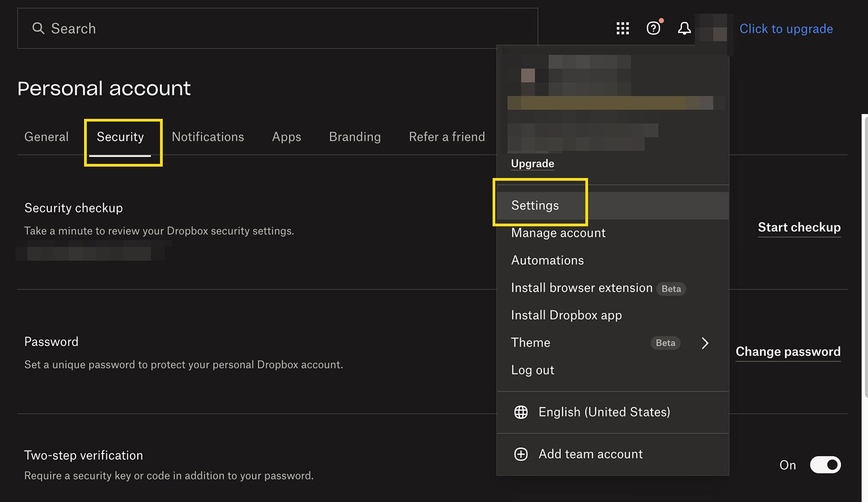Open the Apps tab

pos(286,137)
